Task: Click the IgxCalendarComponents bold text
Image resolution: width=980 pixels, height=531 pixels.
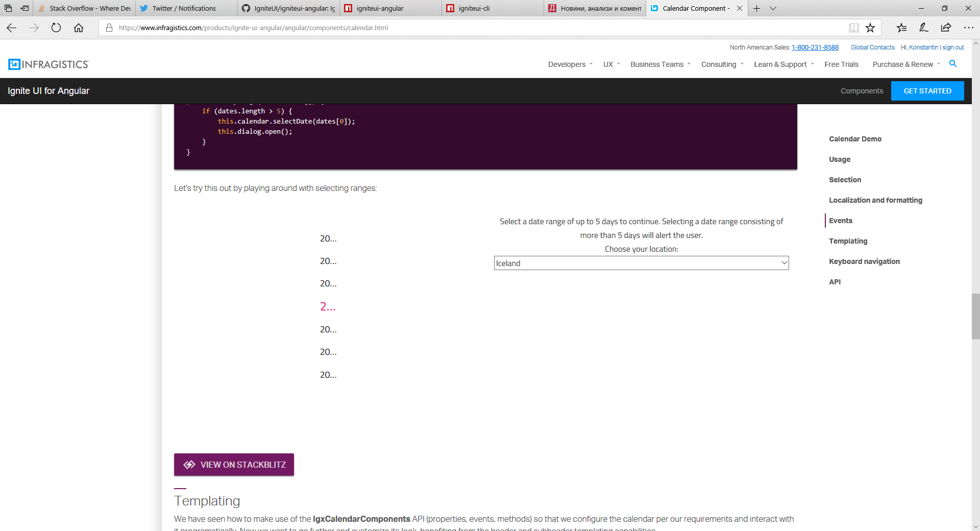Action: (361, 519)
